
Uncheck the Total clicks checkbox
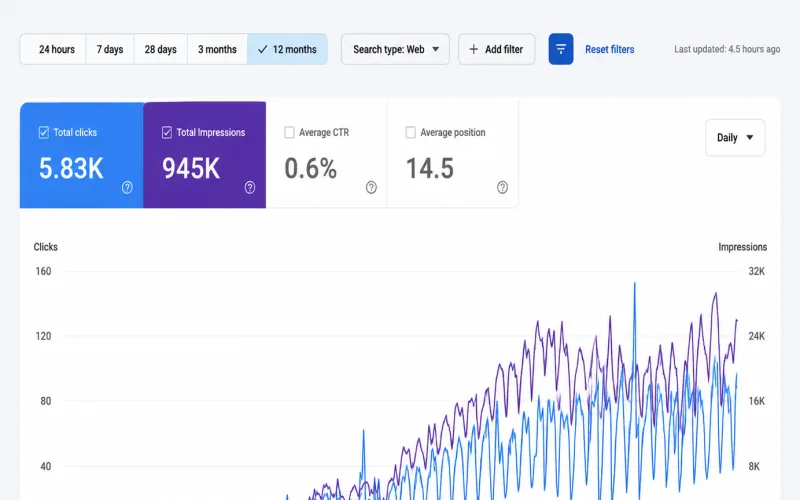[x=43, y=132]
